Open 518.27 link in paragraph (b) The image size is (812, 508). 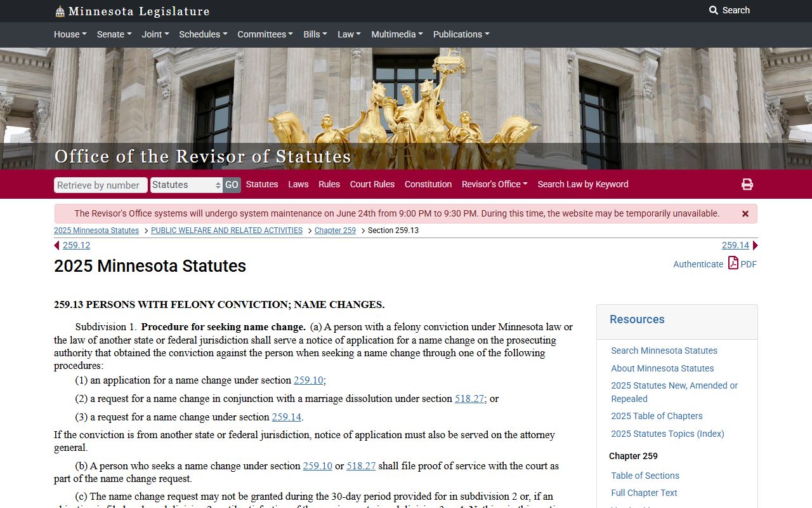361,466
